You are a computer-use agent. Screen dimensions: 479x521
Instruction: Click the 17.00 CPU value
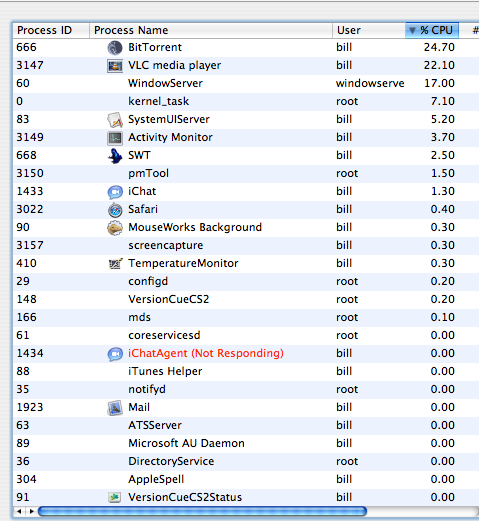click(x=439, y=83)
